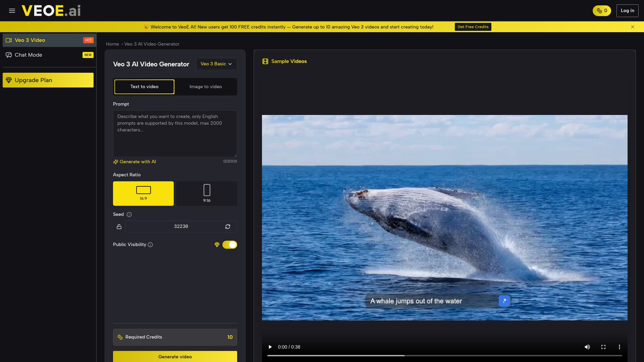Click the Generate video button
The width and height of the screenshot is (644, 362).
(x=175, y=357)
